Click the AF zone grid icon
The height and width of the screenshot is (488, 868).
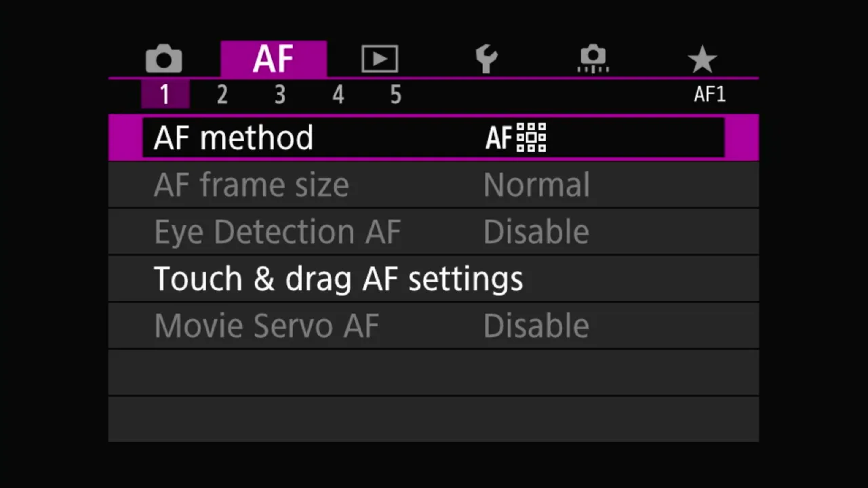pos(531,138)
